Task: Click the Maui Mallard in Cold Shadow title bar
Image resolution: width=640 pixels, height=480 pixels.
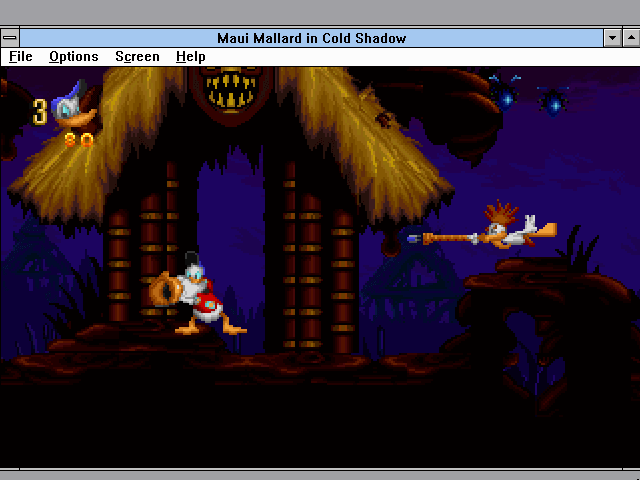Action: pyautogui.click(x=312, y=38)
